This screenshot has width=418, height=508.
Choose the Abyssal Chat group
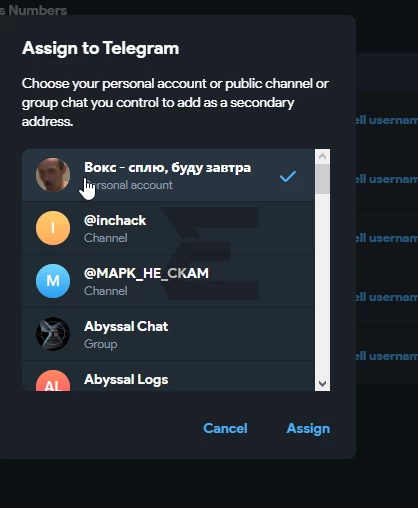168,334
